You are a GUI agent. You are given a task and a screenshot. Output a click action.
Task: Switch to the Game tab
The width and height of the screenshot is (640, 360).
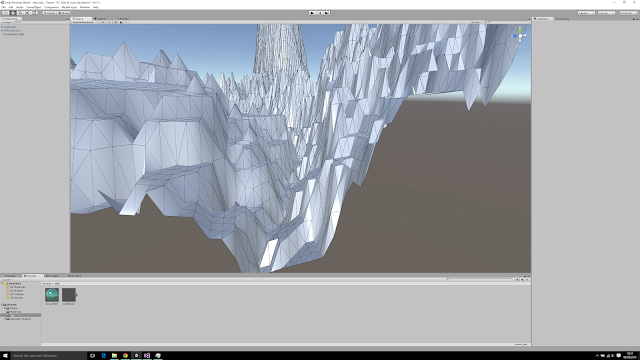coord(100,19)
